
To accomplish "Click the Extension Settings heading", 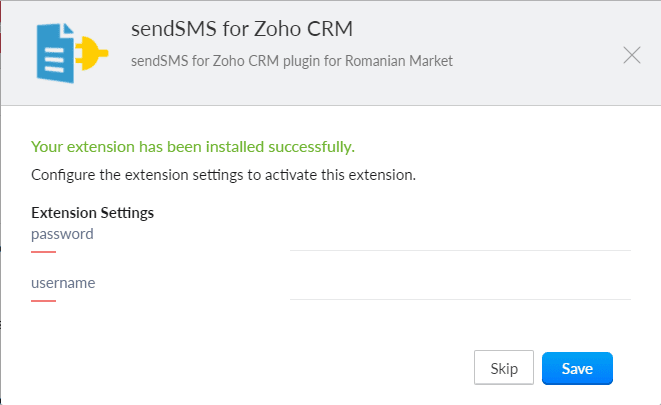I will point(92,213).
